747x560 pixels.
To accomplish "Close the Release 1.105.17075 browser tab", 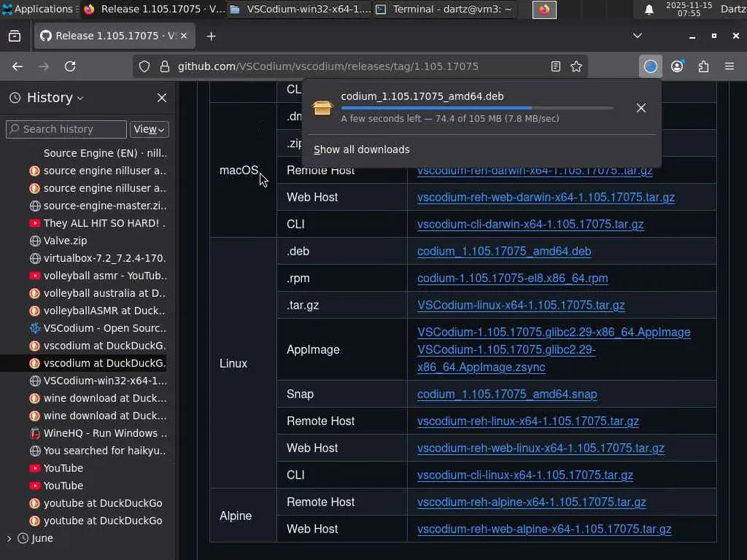I will tap(184, 36).
